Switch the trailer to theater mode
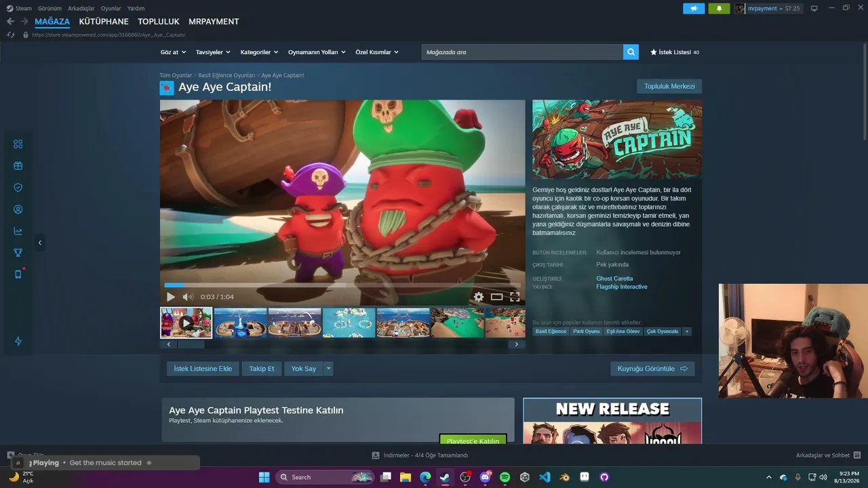868x488 pixels. point(497,297)
